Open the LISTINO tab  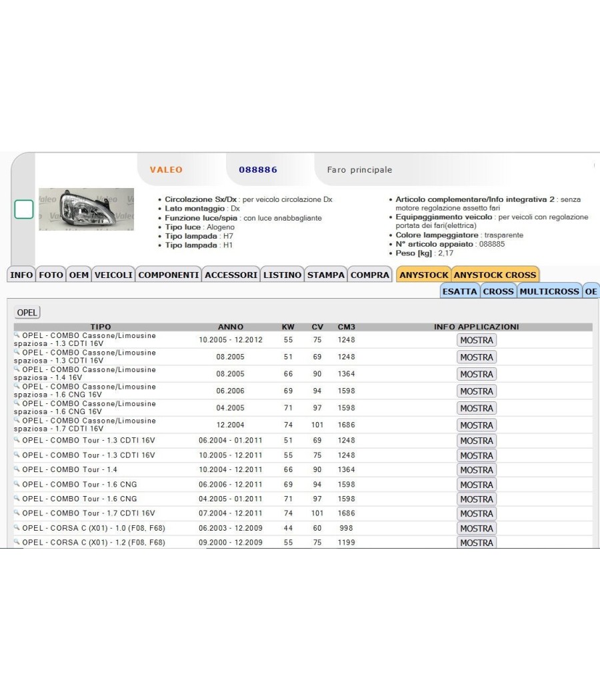click(282, 275)
